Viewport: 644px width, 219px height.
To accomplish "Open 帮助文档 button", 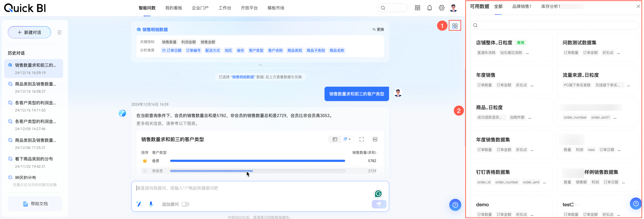I will tap(35, 204).
